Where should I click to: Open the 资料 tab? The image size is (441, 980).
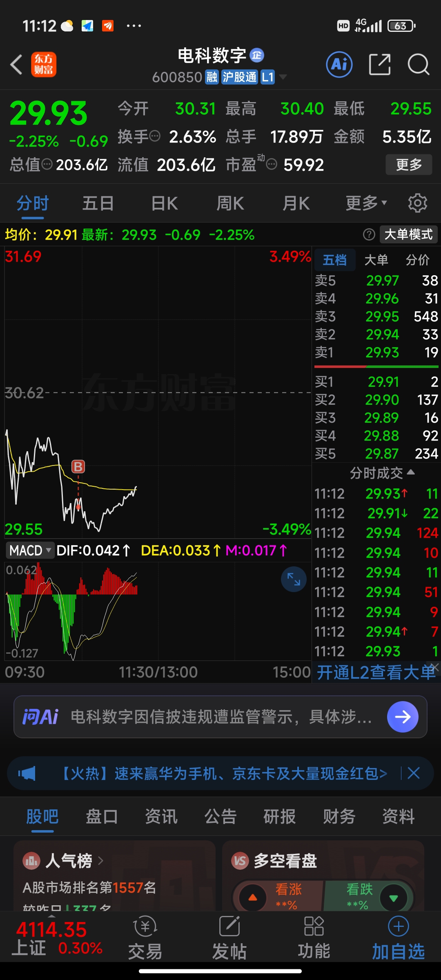[399, 816]
